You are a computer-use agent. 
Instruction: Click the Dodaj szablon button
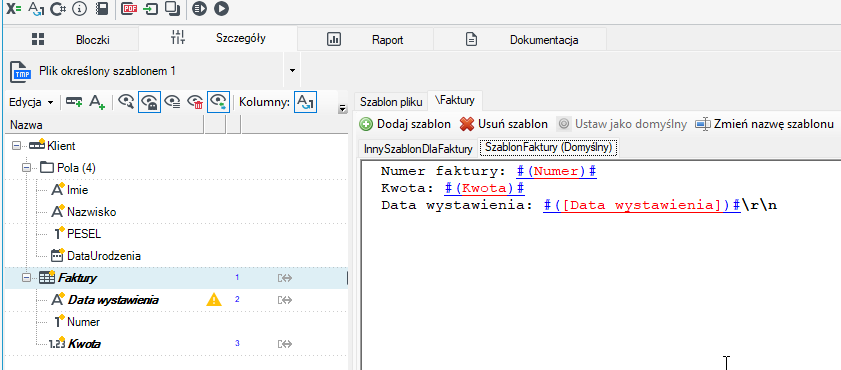405,124
